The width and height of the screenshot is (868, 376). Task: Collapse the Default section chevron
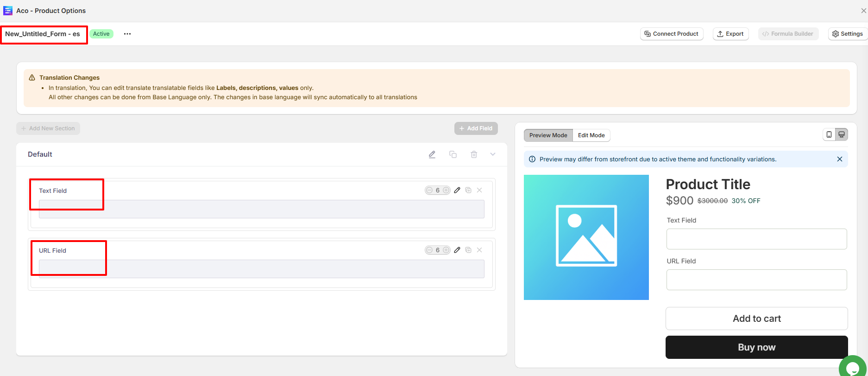493,154
